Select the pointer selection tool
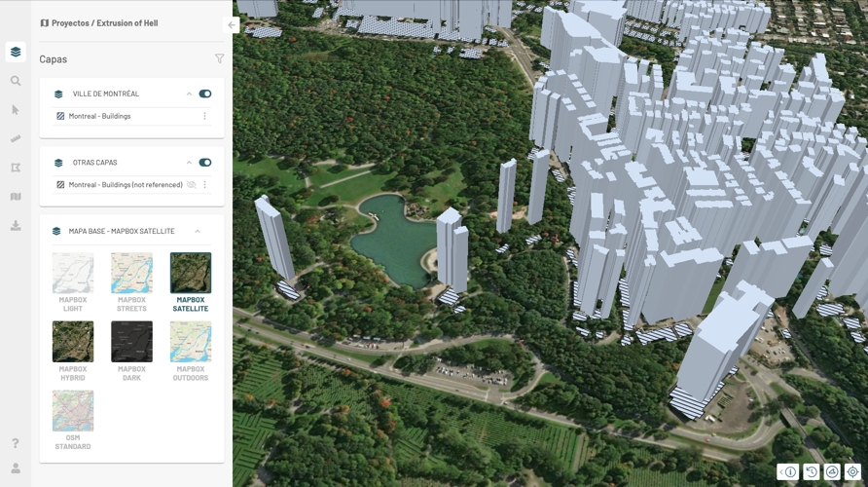 point(16,110)
